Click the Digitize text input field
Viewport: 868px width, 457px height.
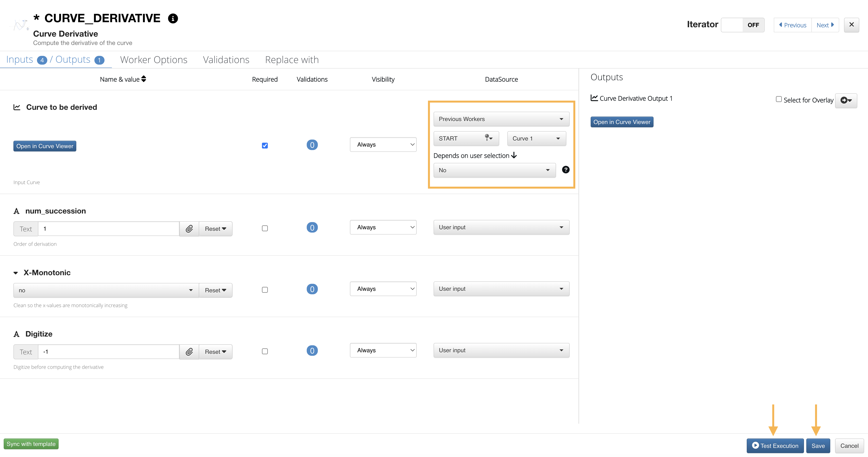(109, 352)
